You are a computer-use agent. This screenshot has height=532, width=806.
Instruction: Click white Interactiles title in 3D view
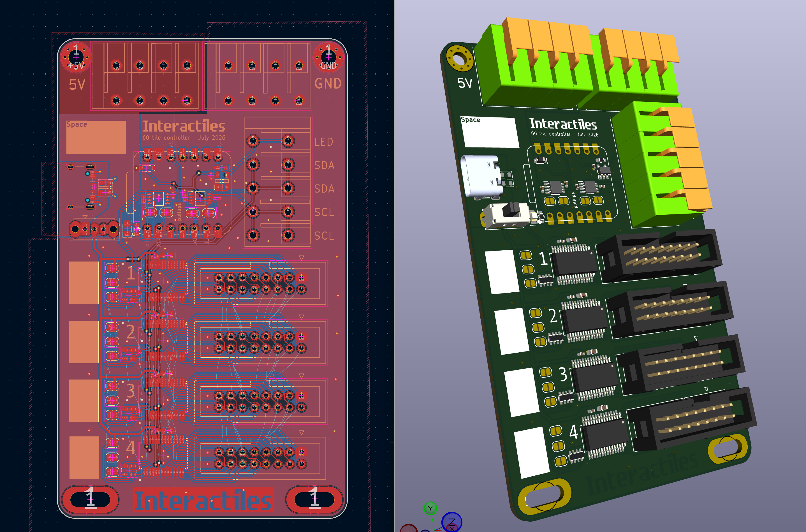click(x=564, y=124)
